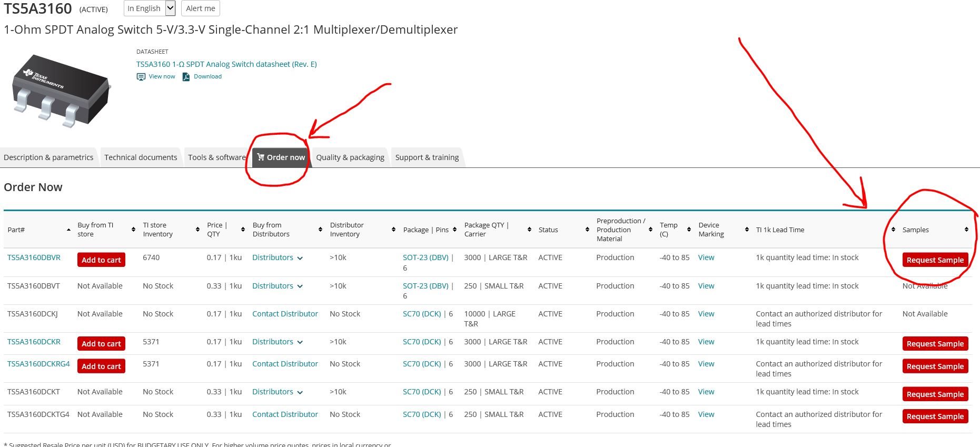This screenshot has width=980, height=447.
Task: Click the View now datasheet icon
Action: pyautogui.click(x=141, y=77)
